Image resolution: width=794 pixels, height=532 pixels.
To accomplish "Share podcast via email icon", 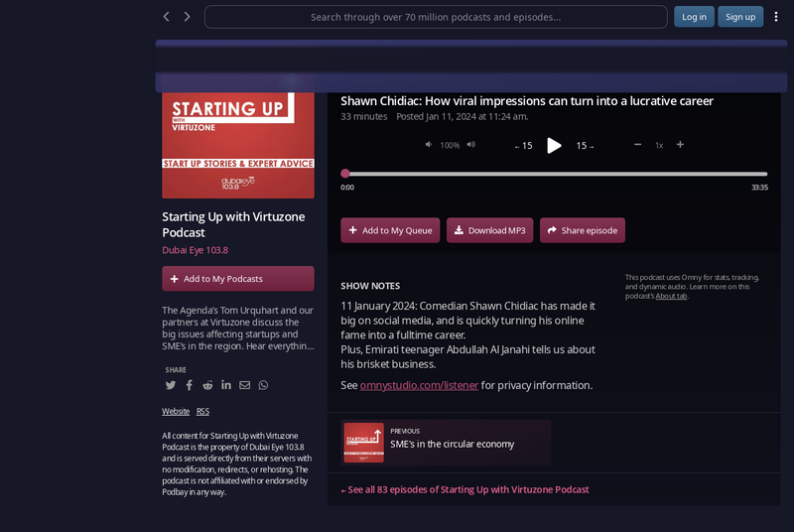I will (244, 385).
